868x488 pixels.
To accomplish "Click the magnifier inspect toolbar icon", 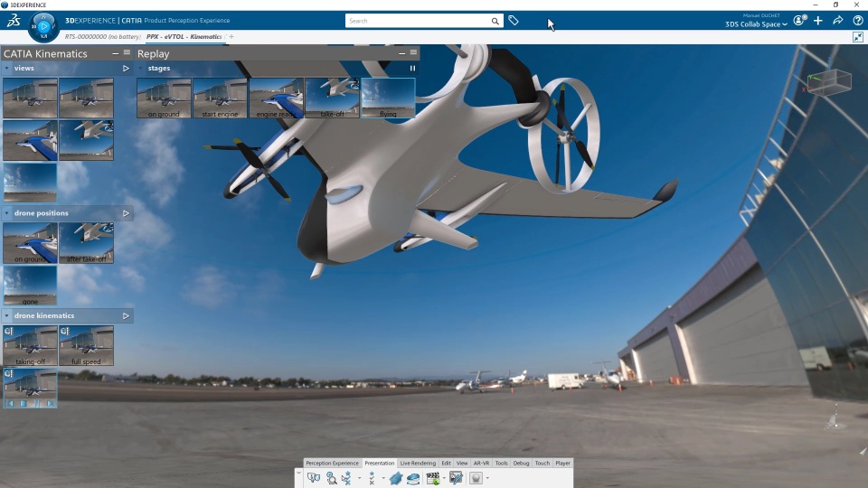I will [331, 478].
